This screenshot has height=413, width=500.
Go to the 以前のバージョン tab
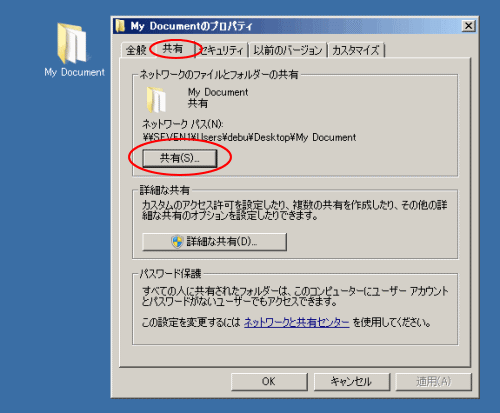tap(288, 50)
